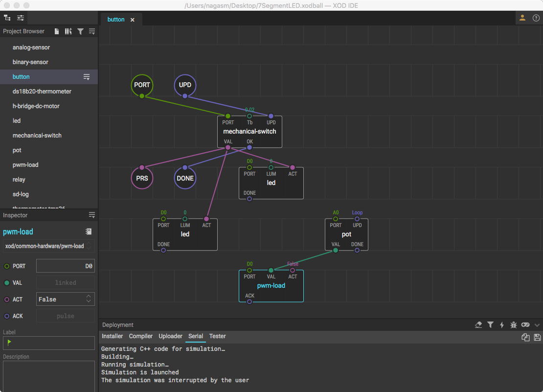Open the account user icon
543x392 pixels.
pyautogui.click(x=522, y=18)
